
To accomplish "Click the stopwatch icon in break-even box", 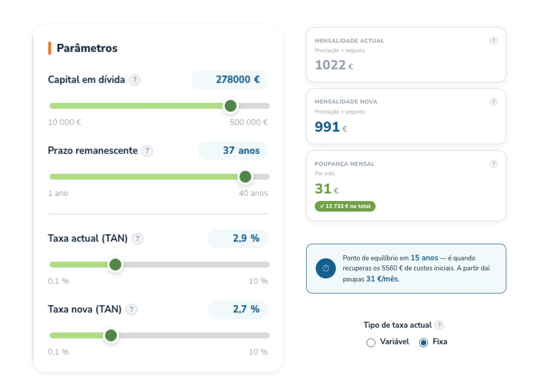I will coord(326,268).
